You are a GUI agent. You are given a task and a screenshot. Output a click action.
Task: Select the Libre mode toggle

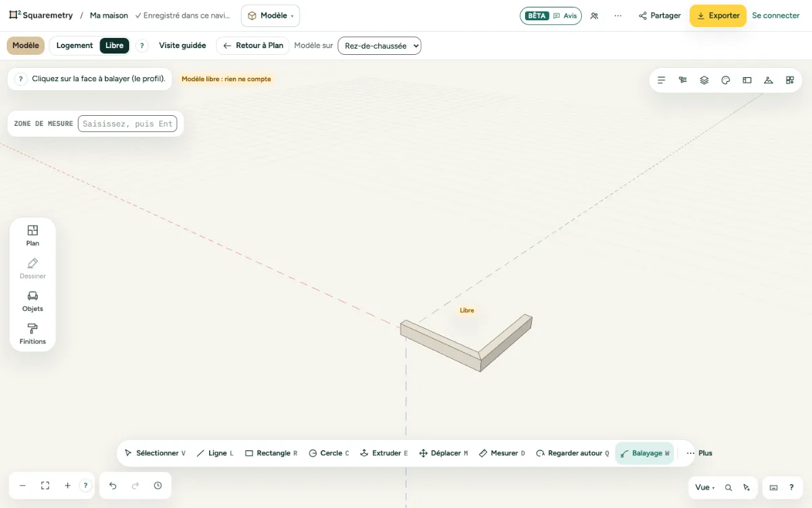click(x=114, y=45)
